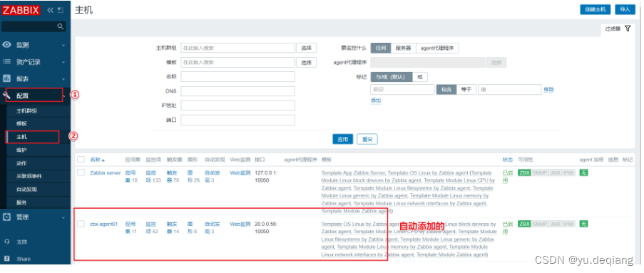The height and width of the screenshot is (273, 644).
Task: Click the 创建主机 button
Action: click(595, 10)
